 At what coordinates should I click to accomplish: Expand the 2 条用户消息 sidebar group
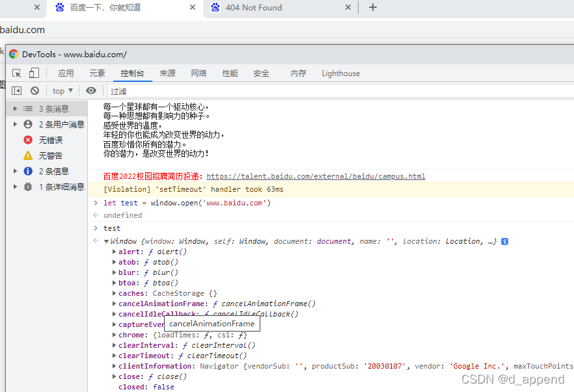(16, 124)
